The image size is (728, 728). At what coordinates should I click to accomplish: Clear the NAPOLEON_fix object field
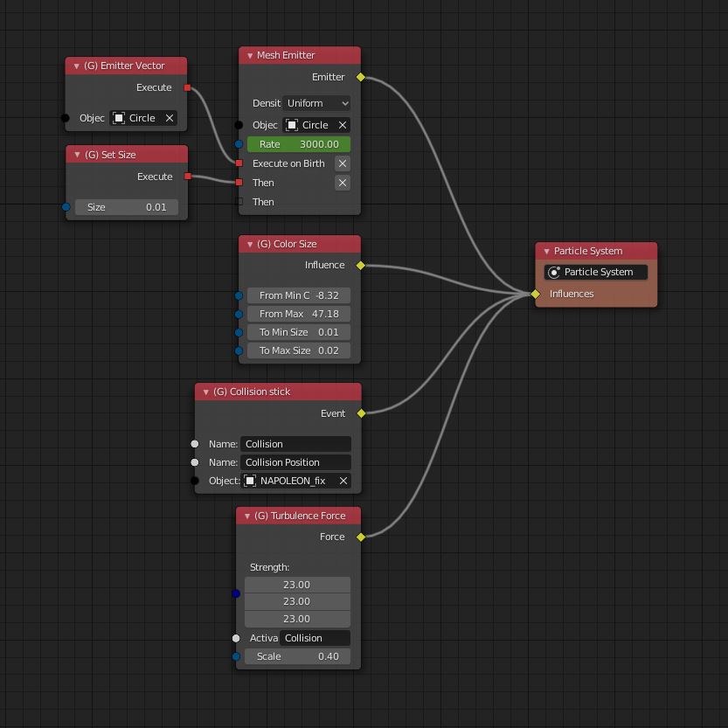[343, 481]
